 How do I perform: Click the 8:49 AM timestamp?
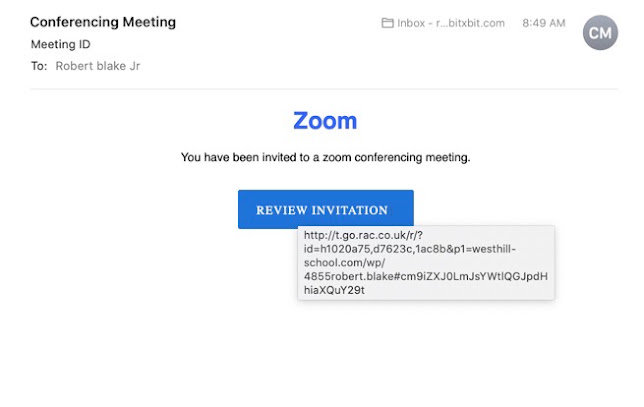pos(544,23)
